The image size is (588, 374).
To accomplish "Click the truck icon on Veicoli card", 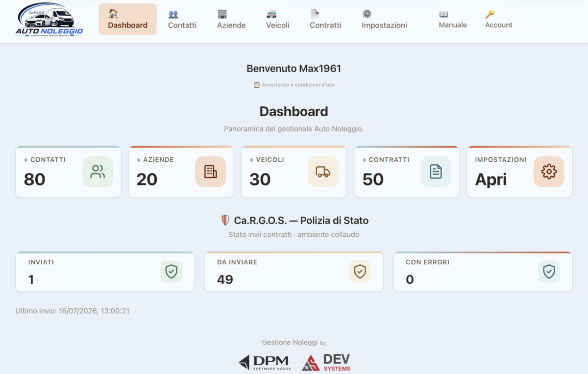I will coord(323,172).
